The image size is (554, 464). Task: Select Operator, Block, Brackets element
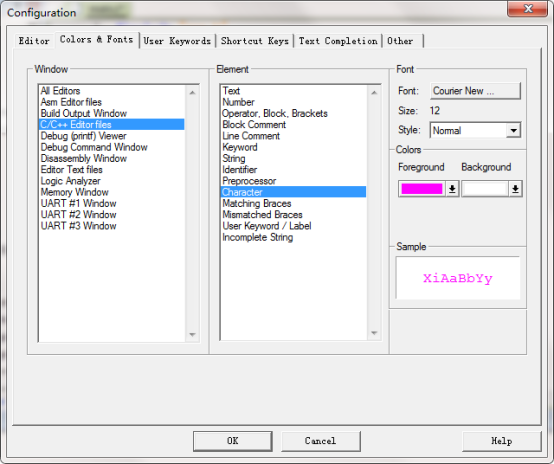(293, 113)
